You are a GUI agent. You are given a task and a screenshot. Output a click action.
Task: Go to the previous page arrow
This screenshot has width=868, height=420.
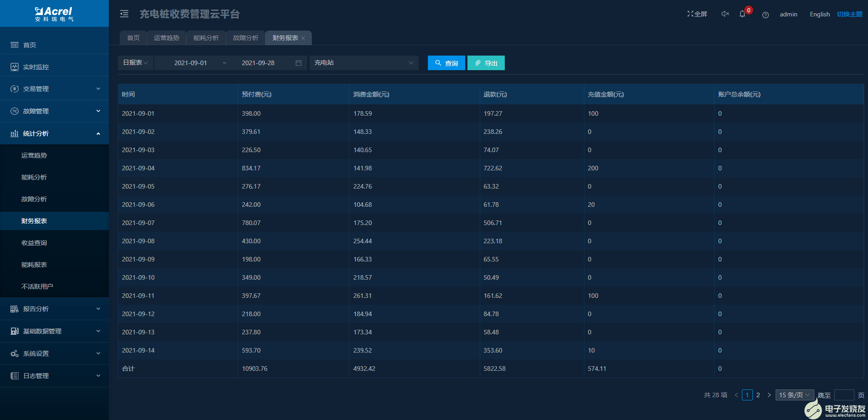click(x=736, y=395)
